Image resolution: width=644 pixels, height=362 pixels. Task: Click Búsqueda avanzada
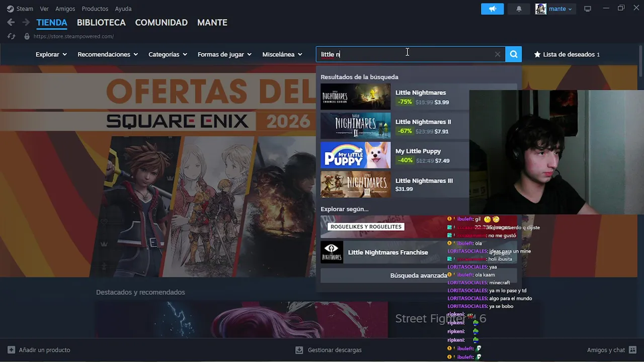click(x=419, y=276)
